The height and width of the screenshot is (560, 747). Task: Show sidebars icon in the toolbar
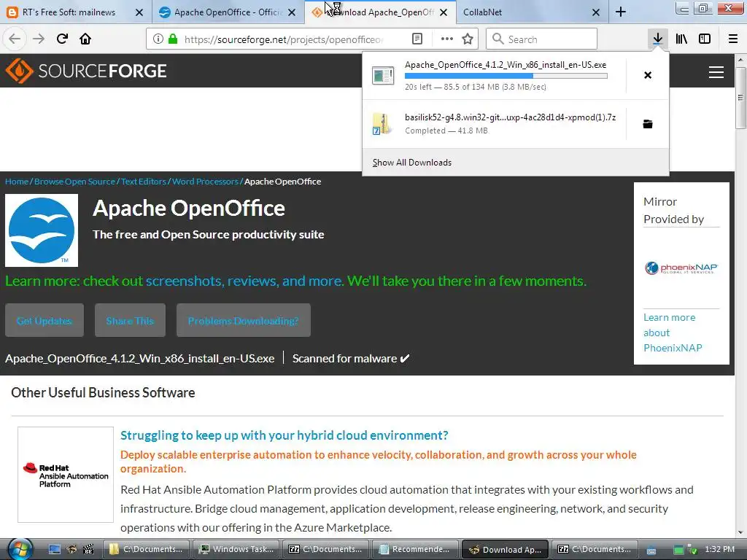[x=705, y=39]
